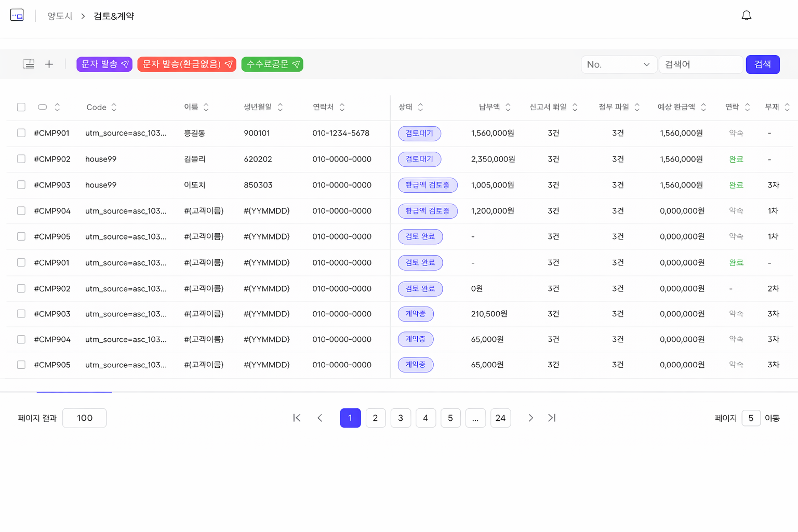Check the first #CMP901 row checkbox
This screenshot has height=532, width=798.
[x=21, y=133]
